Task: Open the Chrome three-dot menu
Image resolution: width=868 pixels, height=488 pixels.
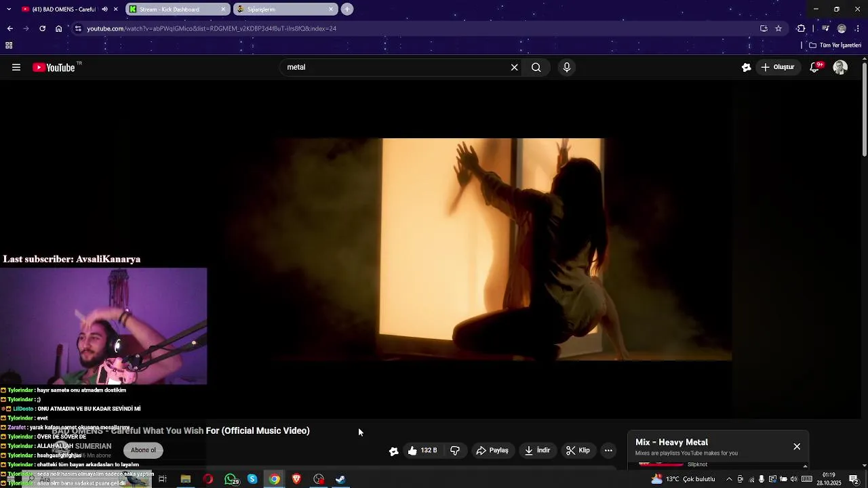Action: pos(858,28)
